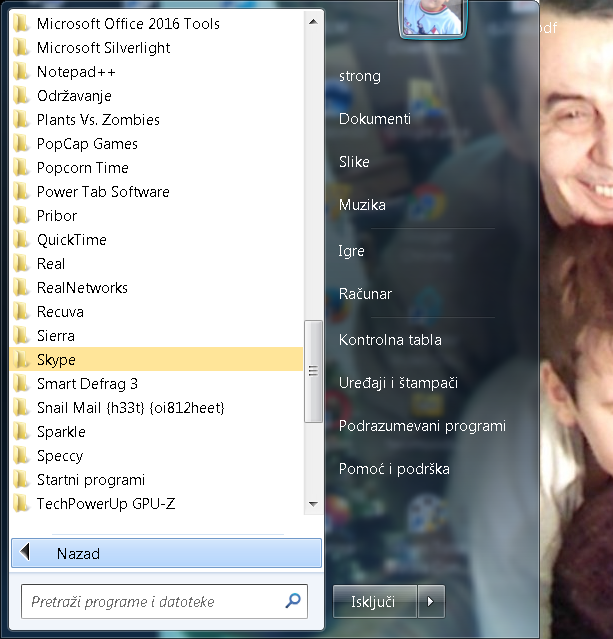Click the program list scrollbar thumb
This screenshot has width=613, height=639.
point(313,371)
